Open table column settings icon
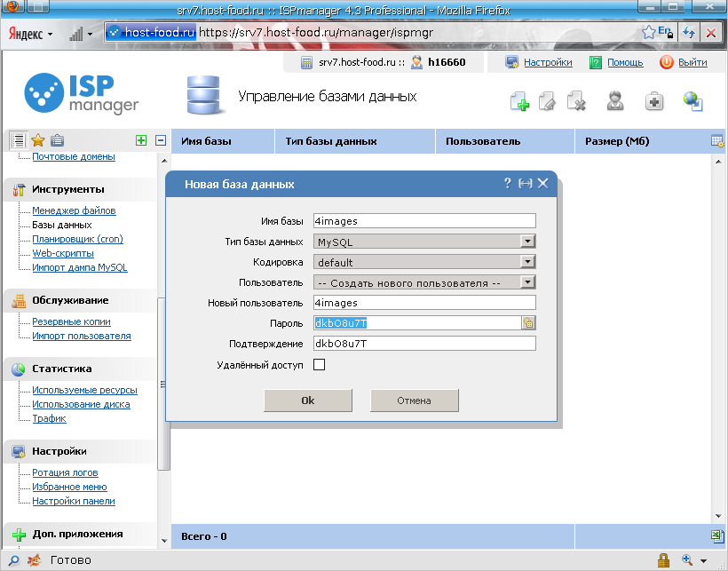728x571 pixels. point(717,141)
